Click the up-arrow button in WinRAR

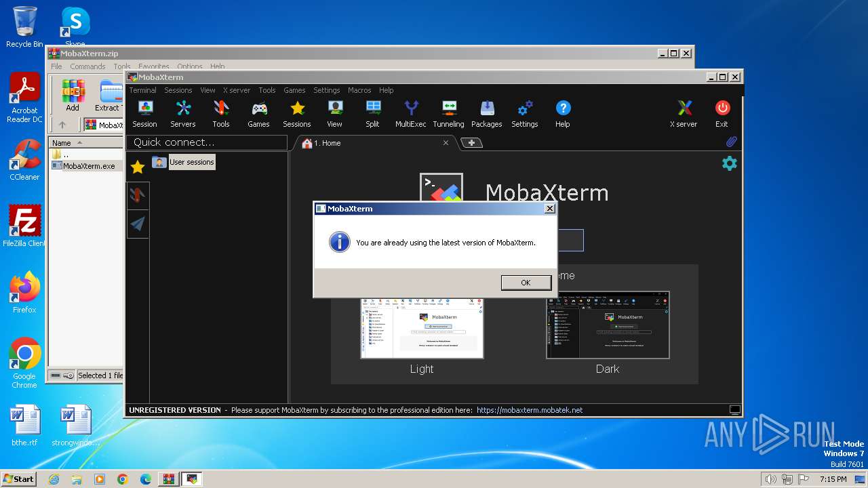(x=62, y=125)
